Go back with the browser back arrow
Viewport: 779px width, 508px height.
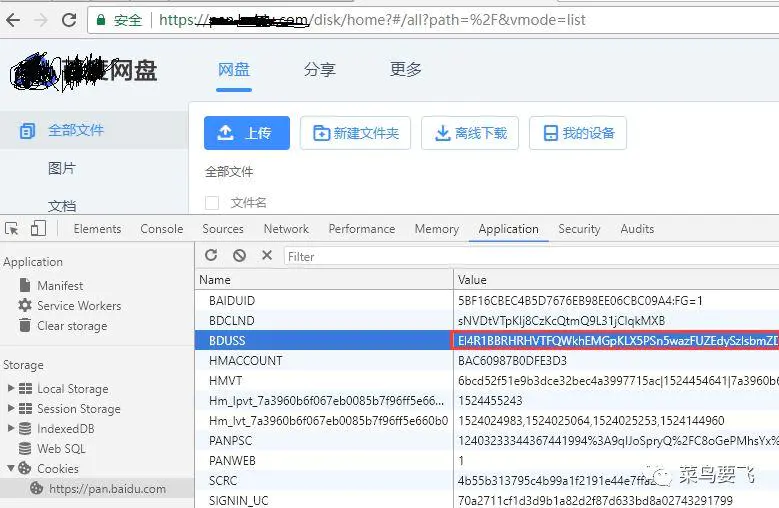pyautogui.click(x=13, y=20)
